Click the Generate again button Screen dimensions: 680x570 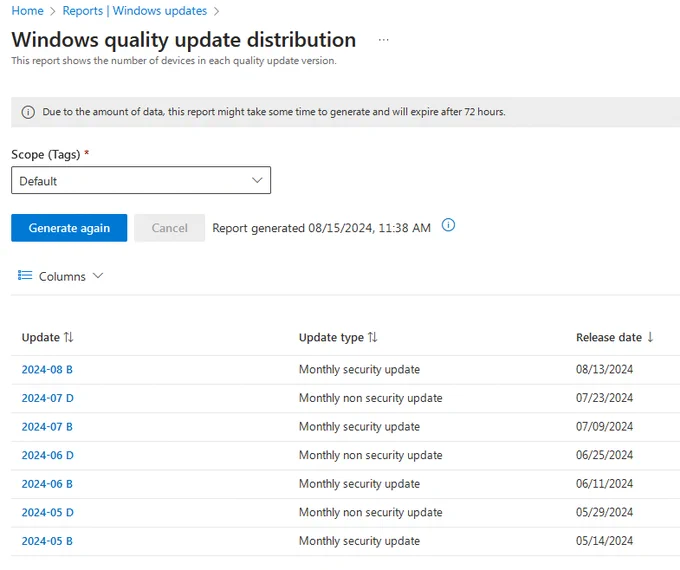[69, 228]
